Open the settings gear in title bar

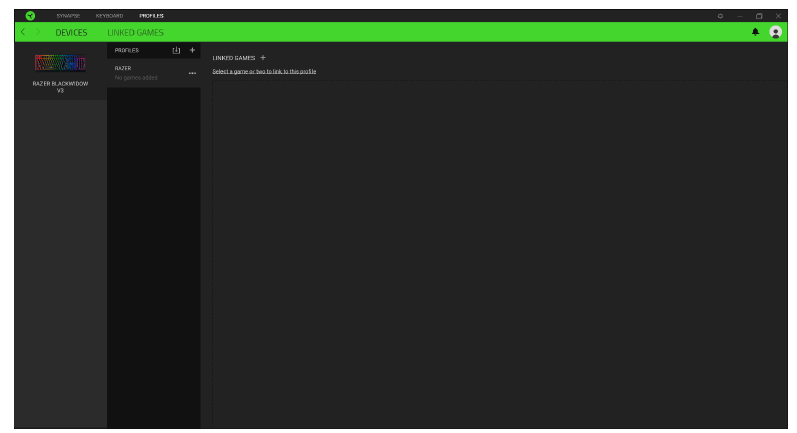(720, 16)
